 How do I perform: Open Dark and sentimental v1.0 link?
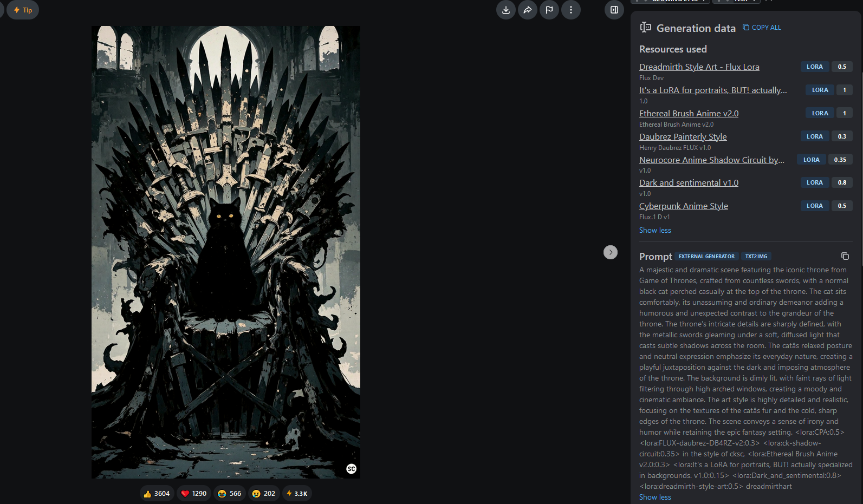689,183
